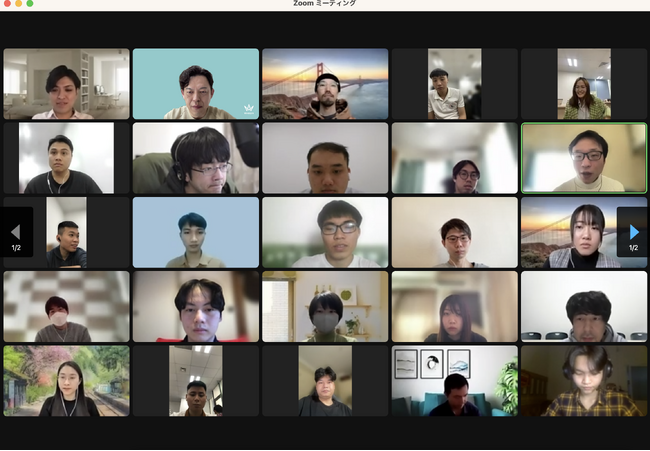Select the narrow tile showing office ceiling lights
The width and height of the screenshot is (650, 451).
pyautogui.click(x=196, y=381)
